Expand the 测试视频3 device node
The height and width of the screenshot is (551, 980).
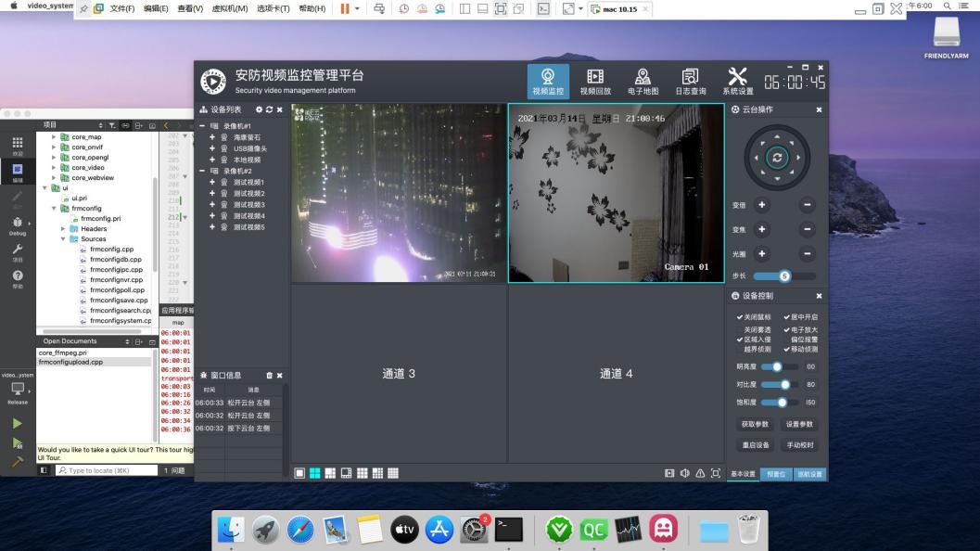(x=212, y=205)
